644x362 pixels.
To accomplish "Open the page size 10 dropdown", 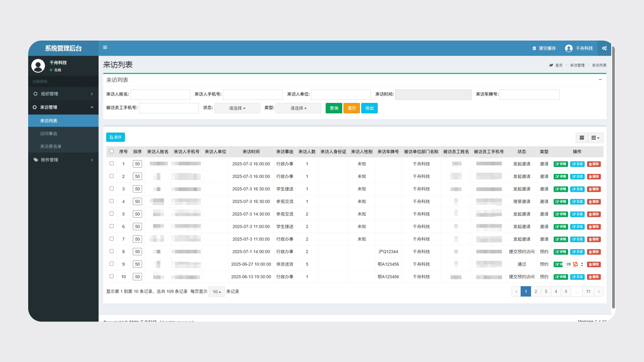I will 217,292.
